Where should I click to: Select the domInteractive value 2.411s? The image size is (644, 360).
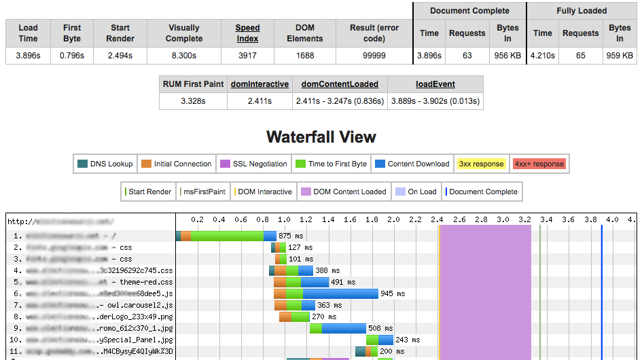tap(260, 101)
